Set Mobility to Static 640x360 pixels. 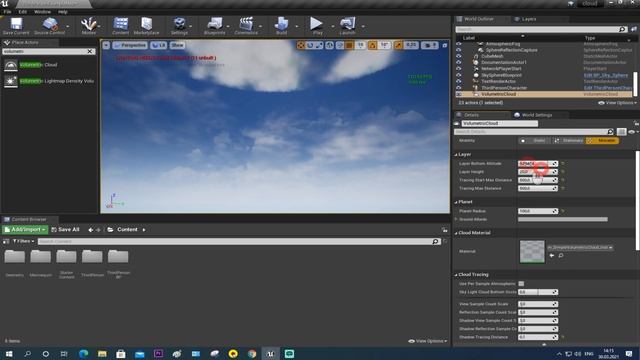pos(535,140)
